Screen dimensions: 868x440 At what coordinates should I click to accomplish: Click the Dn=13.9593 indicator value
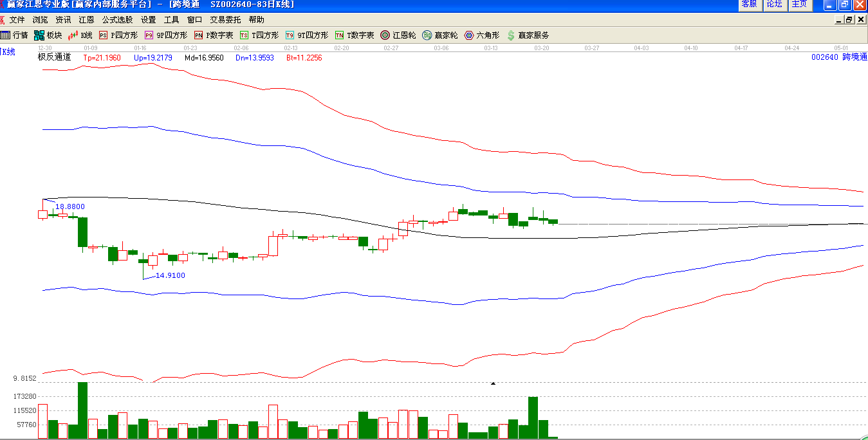click(255, 57)
